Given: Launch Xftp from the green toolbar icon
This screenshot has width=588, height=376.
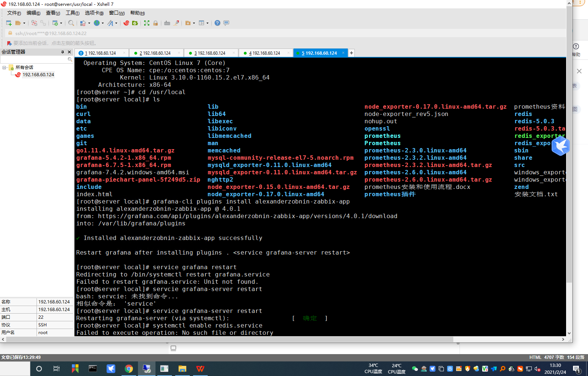Looking at the screenshot, I should point(135,23).
